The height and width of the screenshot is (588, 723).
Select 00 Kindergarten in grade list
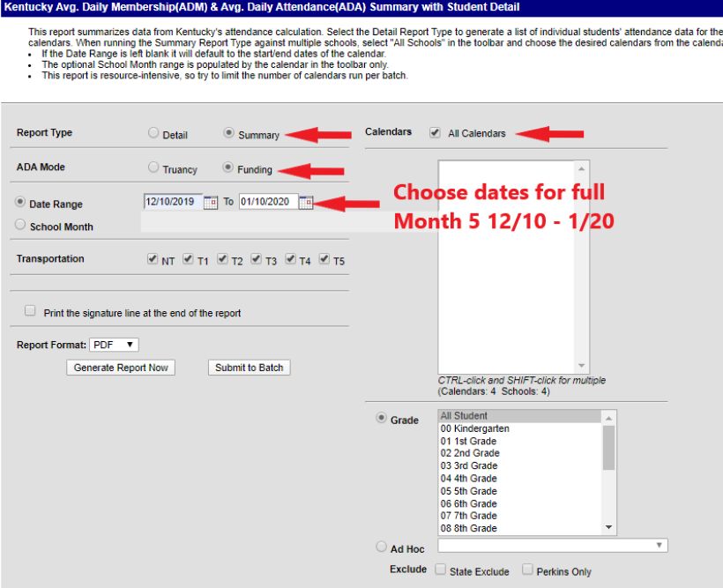[x=475, y=428]
